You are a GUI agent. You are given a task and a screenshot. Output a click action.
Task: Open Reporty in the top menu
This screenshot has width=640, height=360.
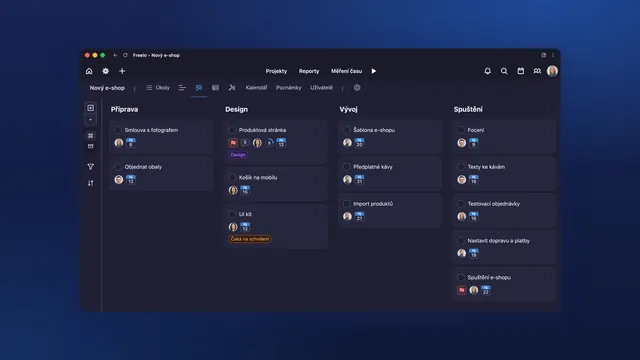(x=309, y=71)
